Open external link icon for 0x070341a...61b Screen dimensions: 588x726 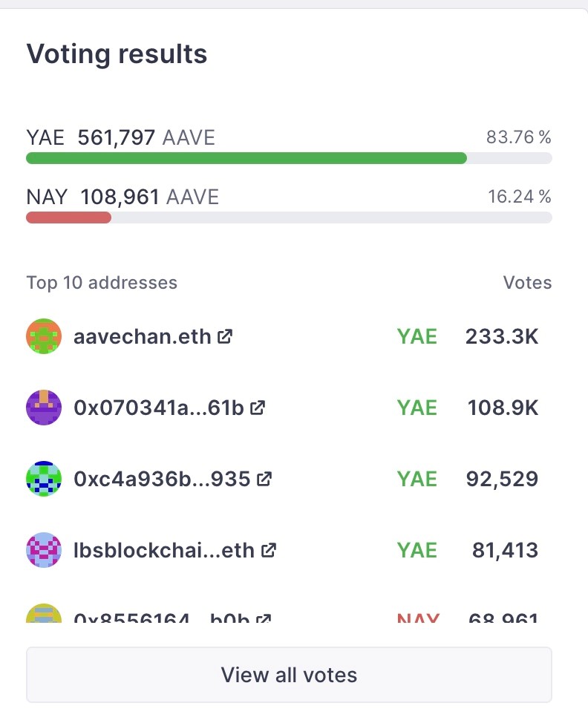(x=258, y=408)
